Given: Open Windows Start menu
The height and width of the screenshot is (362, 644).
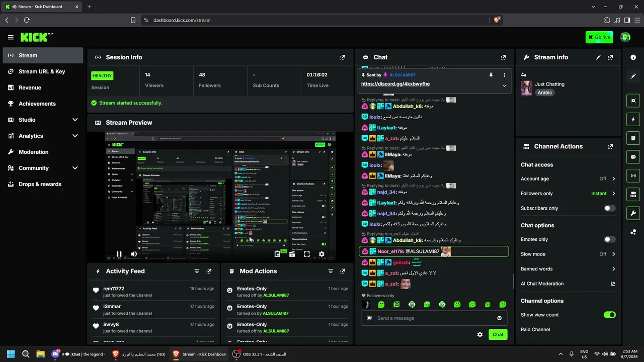Looking at the screenshot, I should tap(11, 354).
